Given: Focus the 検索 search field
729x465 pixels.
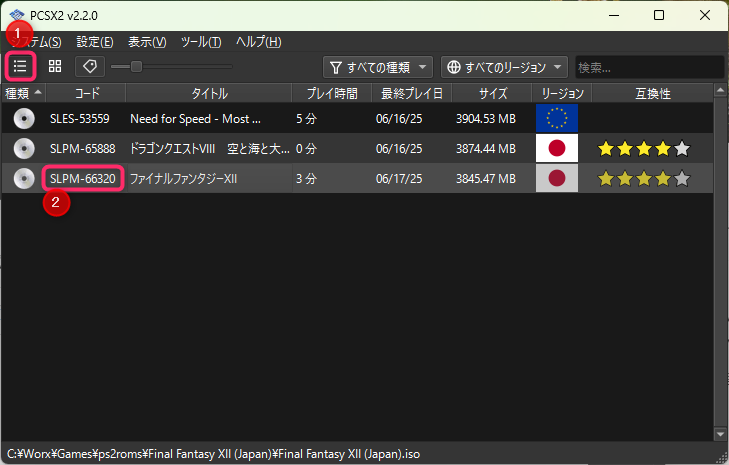Looking at the screenshot, I should (x=649, y=67).
